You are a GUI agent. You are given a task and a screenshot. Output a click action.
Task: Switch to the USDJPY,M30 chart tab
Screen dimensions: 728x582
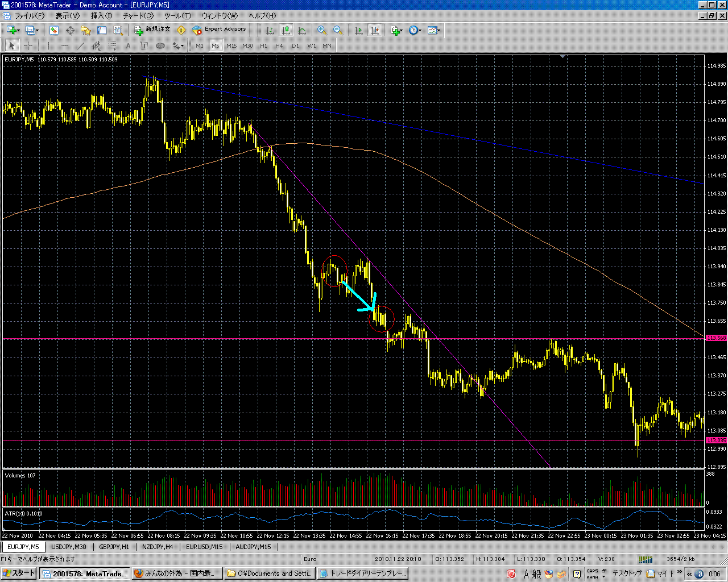pyautogui.click(x=68, y=547)
